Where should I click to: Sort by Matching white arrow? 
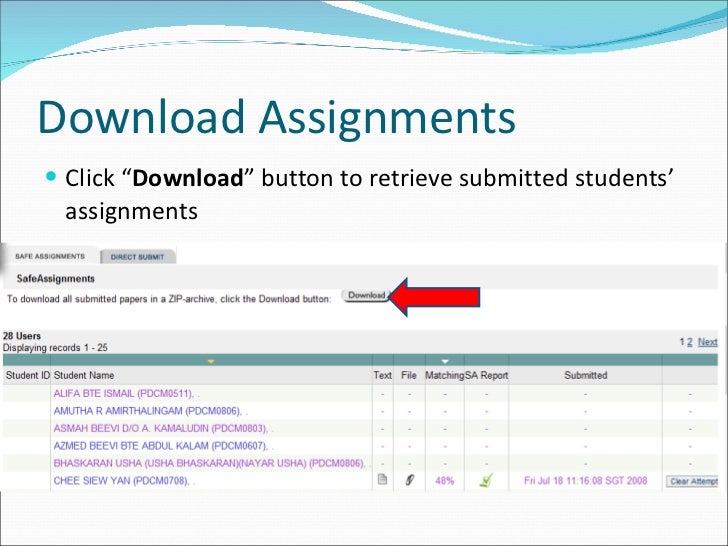coord(445,361)
